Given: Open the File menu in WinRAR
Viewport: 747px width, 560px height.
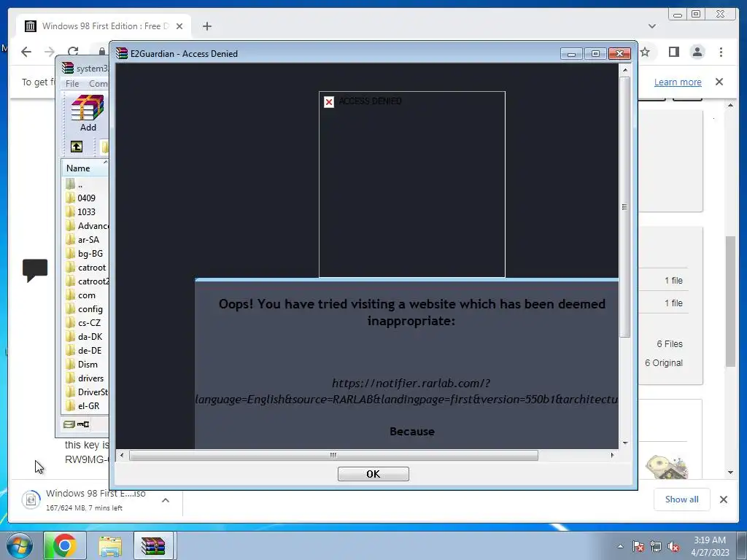Looking at the screenshot, I should tap(72, 84).
